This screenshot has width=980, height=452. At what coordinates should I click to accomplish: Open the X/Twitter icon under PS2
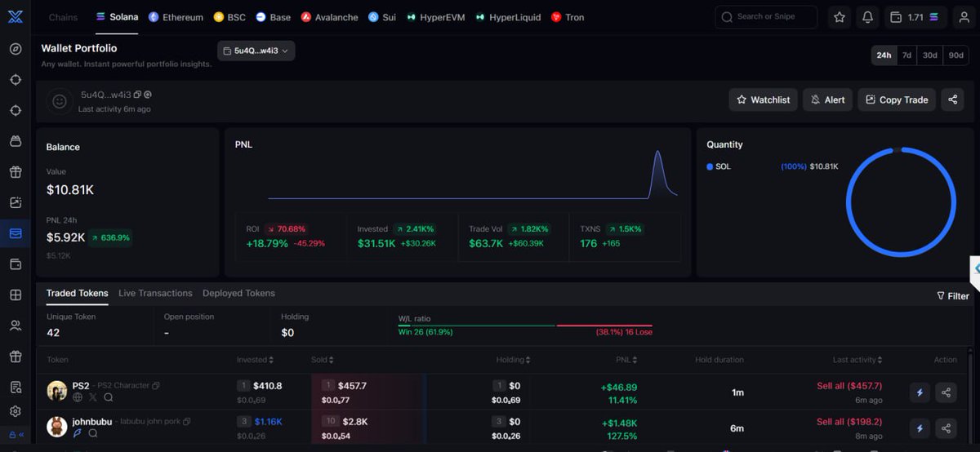[92, 397]
